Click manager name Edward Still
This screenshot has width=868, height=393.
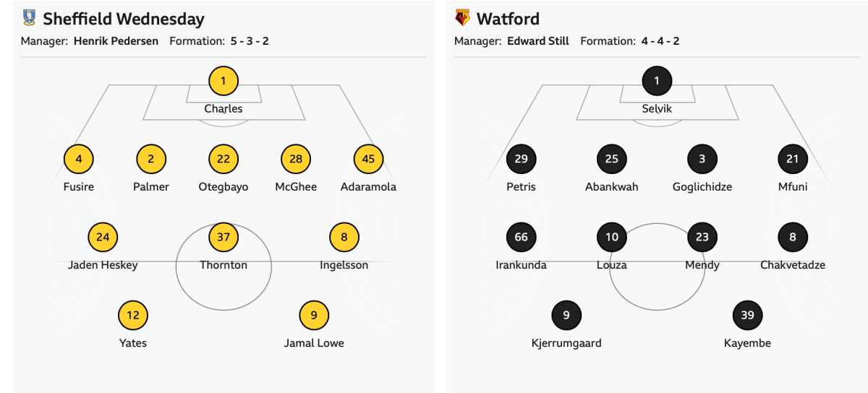(538, 41)
